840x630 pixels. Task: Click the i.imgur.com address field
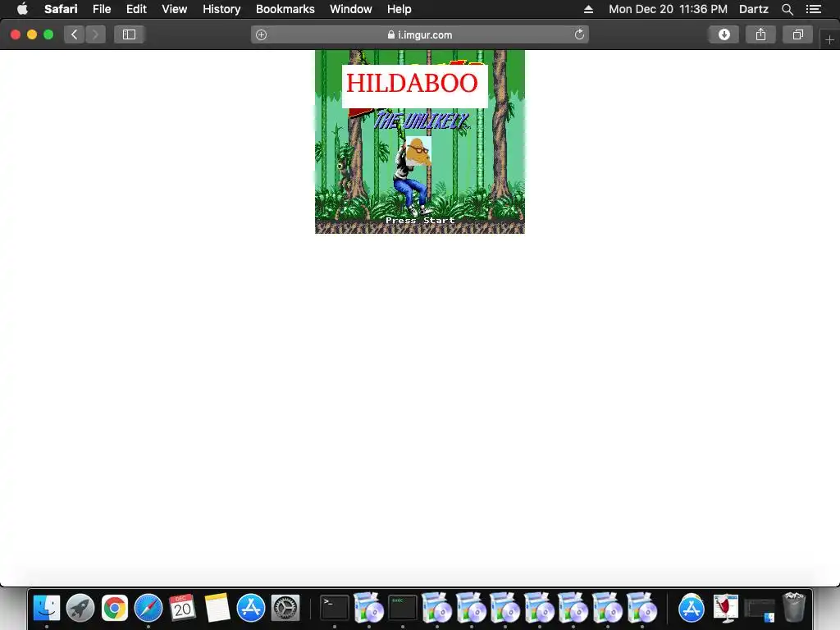420,34
